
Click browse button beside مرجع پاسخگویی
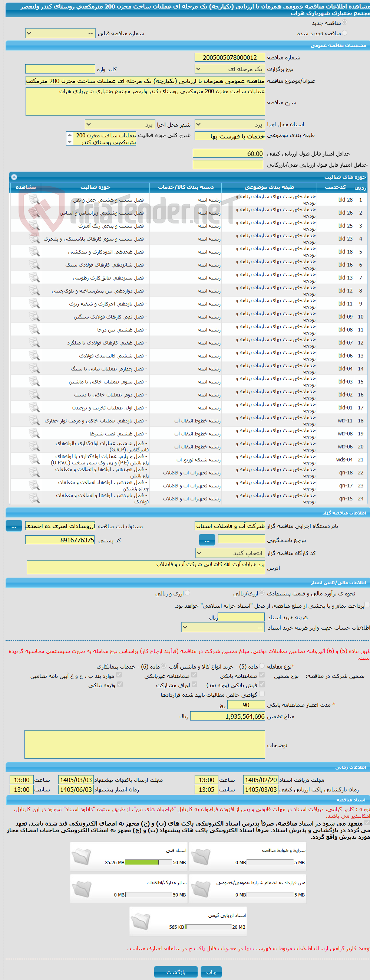point(207,539)
